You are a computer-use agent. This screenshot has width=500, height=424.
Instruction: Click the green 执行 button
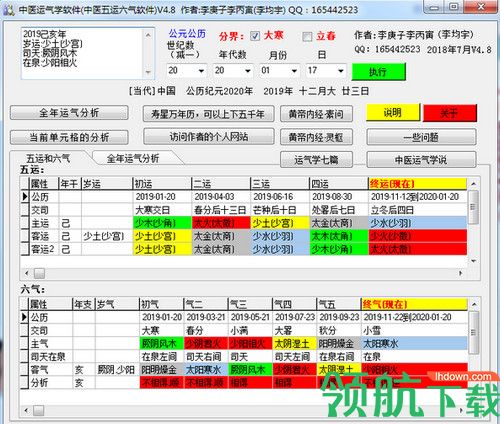(379, 72)
